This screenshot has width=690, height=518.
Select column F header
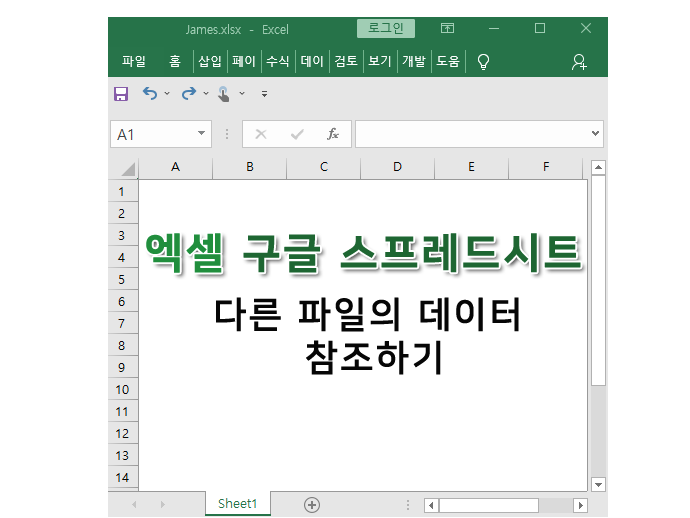546,167
